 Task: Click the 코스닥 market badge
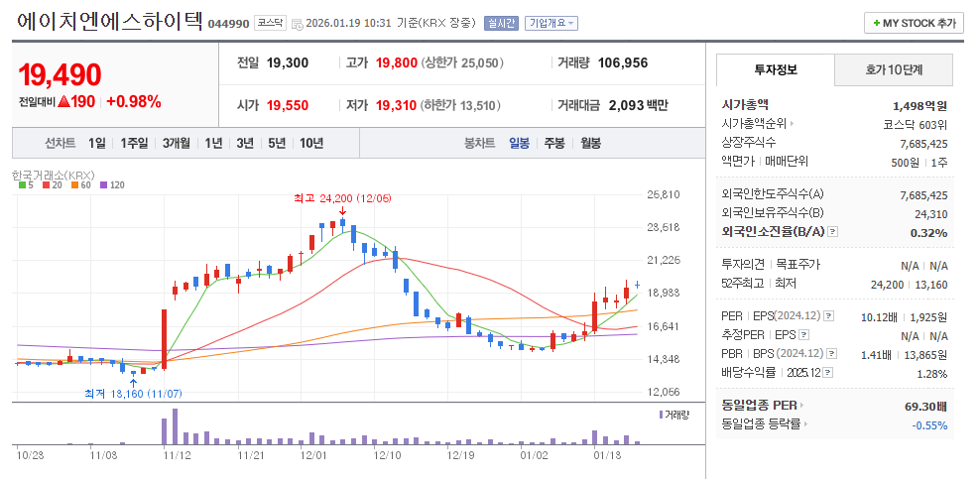pyautogui.click(x=270, y=24)
